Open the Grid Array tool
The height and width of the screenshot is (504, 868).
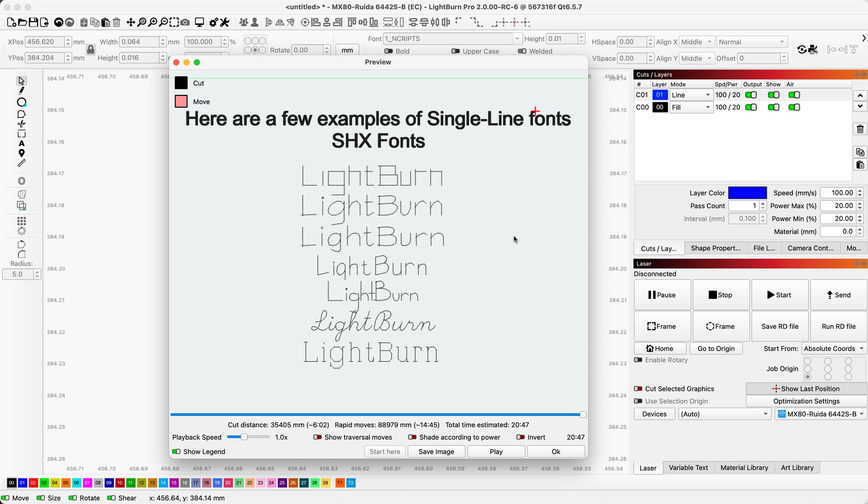pyautogui.click(x=21, y=221)
